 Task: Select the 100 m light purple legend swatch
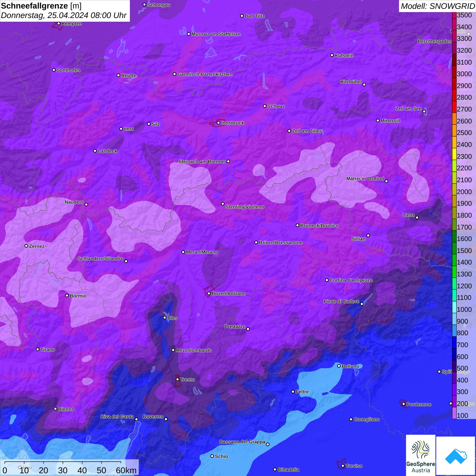point(454,413)
